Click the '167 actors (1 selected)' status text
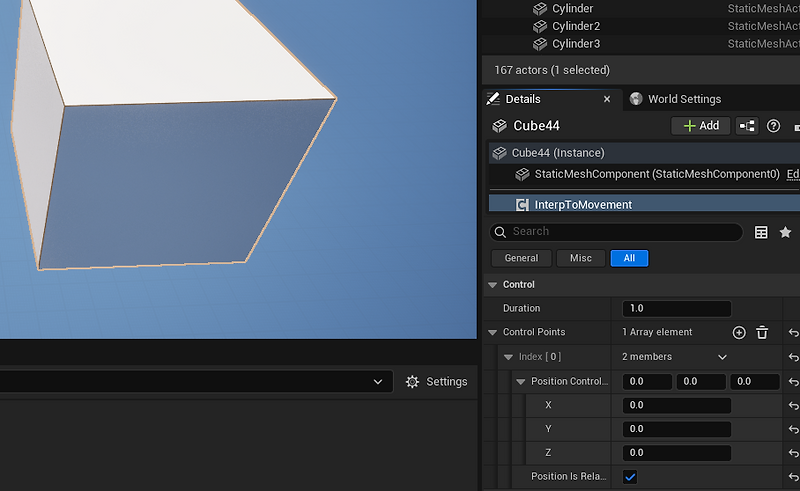The width and height of the screenshot is (800, 491). [x=552, y=70]
